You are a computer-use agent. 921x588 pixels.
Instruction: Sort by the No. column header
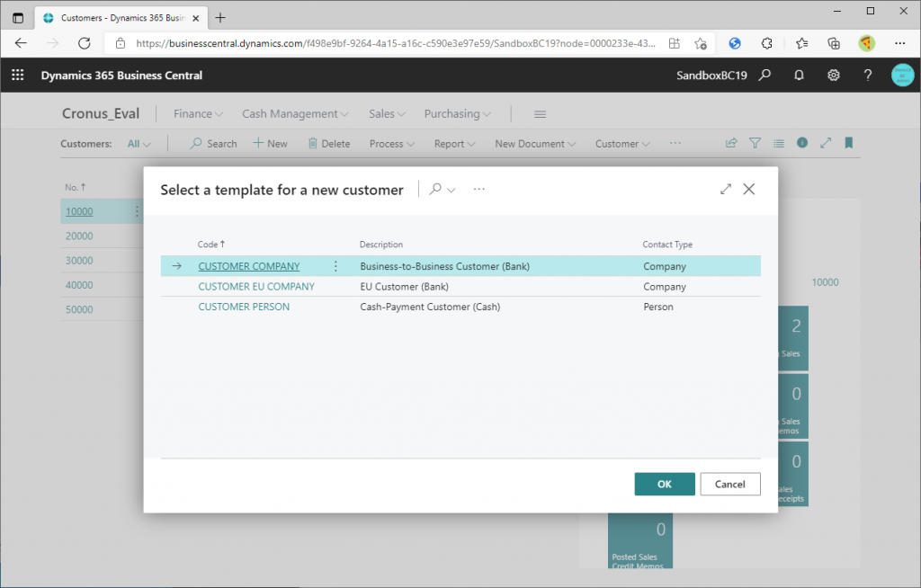76,187
